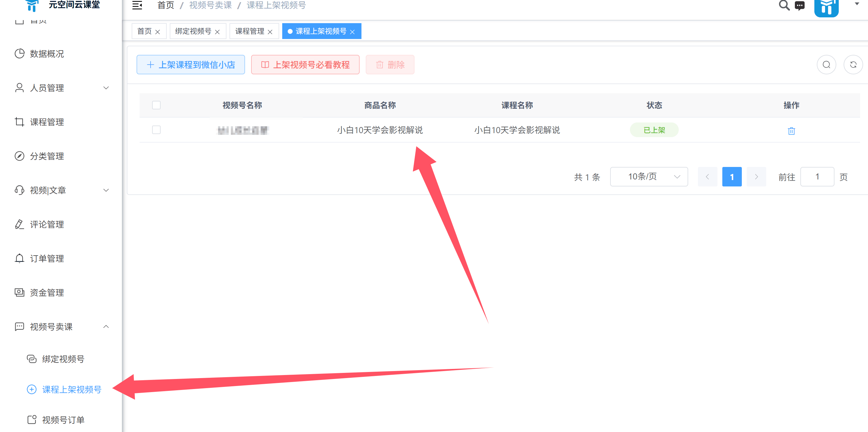Select all rows with the header checkbox
The image size is (868, 432).
(x=156, y=105)
